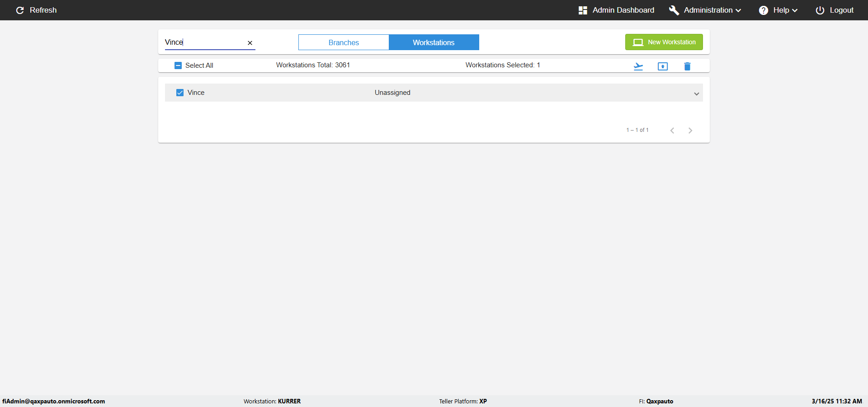Delete selected workstations with trash icon
Image resolution: width=868 pixels, height=407 pixels.
click(x=687, y=66)
